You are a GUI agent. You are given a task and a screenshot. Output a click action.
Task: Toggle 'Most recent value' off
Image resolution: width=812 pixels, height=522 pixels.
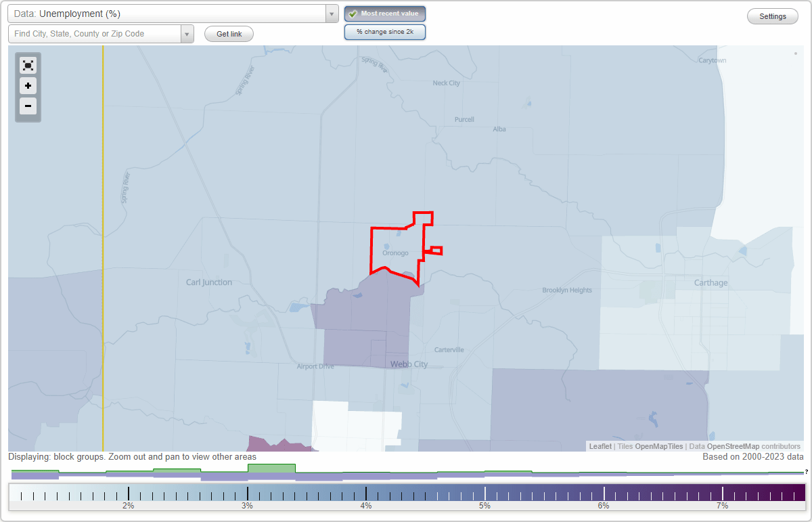pos(384,14)
